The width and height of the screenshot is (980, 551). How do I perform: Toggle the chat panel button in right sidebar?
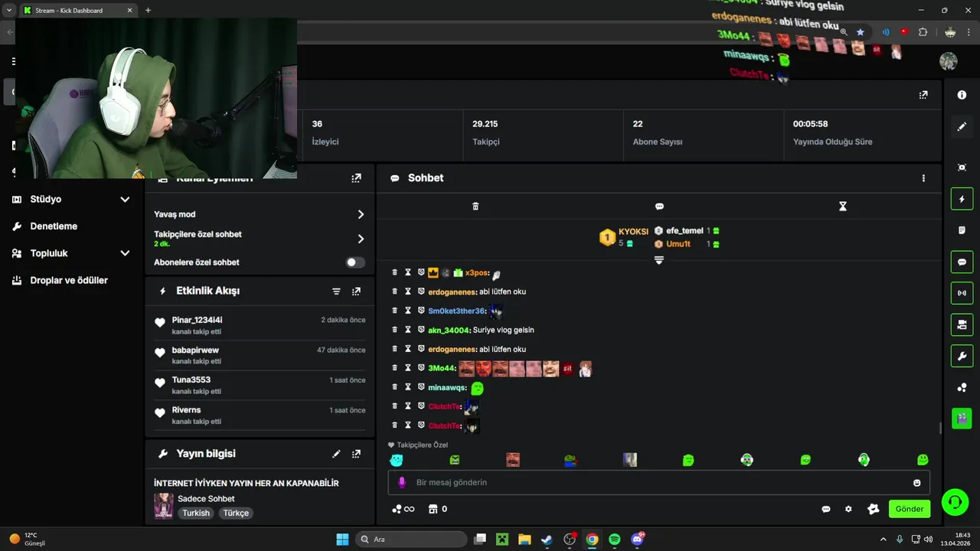coord(962,262)
